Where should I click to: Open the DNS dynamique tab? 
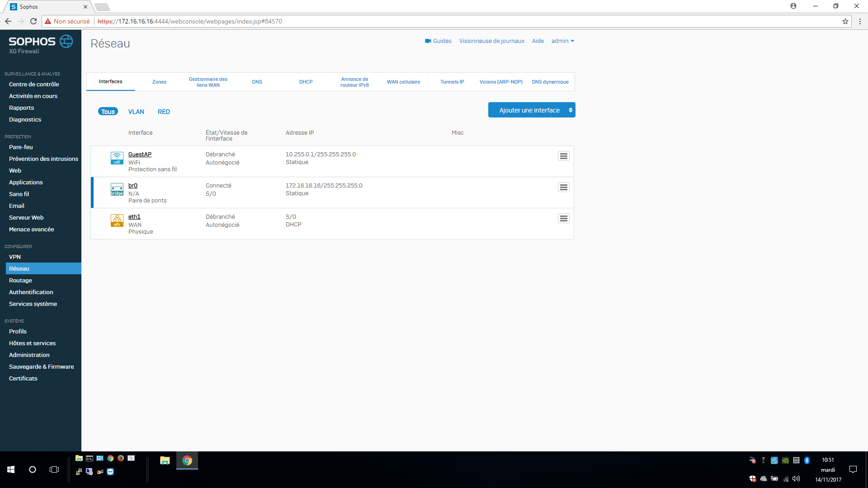pos(550,82)
